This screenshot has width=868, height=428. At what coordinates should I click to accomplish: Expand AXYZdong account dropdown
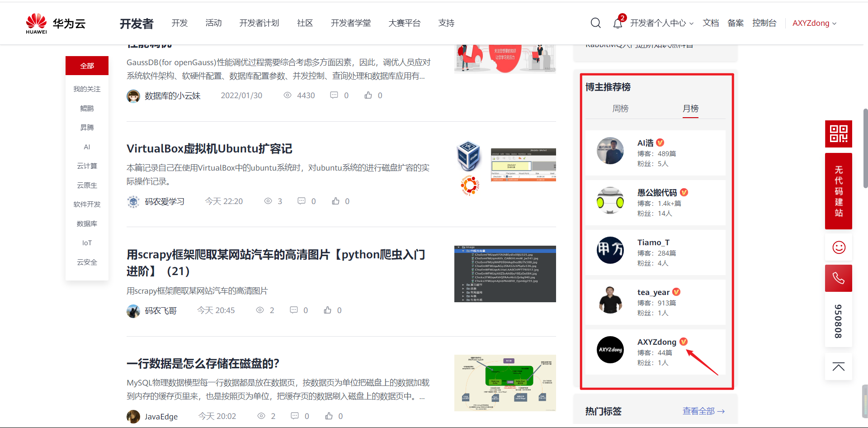click(814, 23)
